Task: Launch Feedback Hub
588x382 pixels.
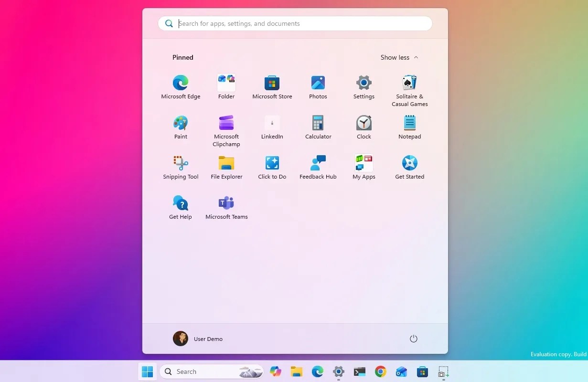Action: point(318,167)
